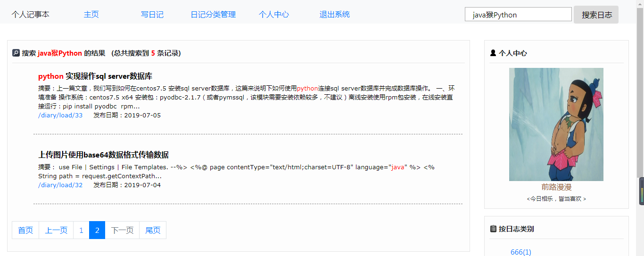Select the active page 2 button
This screenshot has width=644, height=256.
click(x=97, y=230)
